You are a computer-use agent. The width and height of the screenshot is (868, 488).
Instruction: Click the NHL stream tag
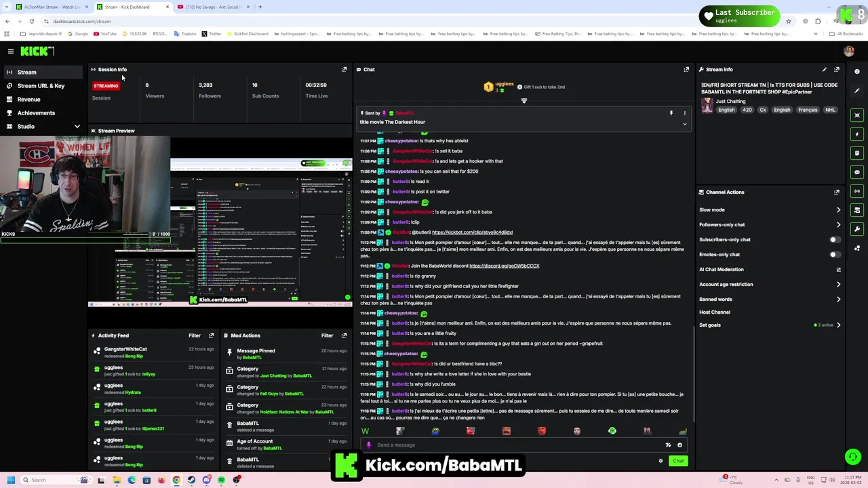(x=830, y=110)
